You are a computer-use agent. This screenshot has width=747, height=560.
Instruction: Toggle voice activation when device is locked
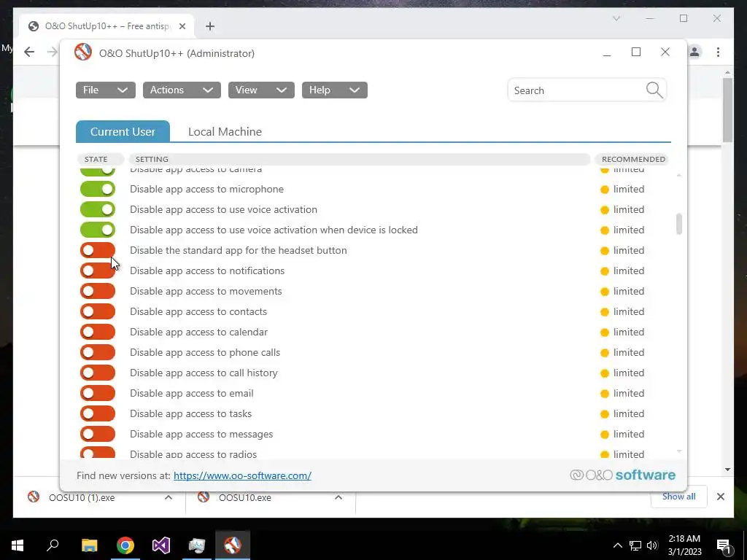[98, 230]
